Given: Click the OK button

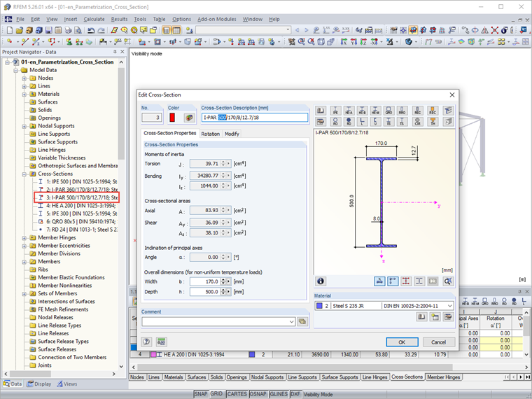Looking at the screenshot, I should 402,342.
